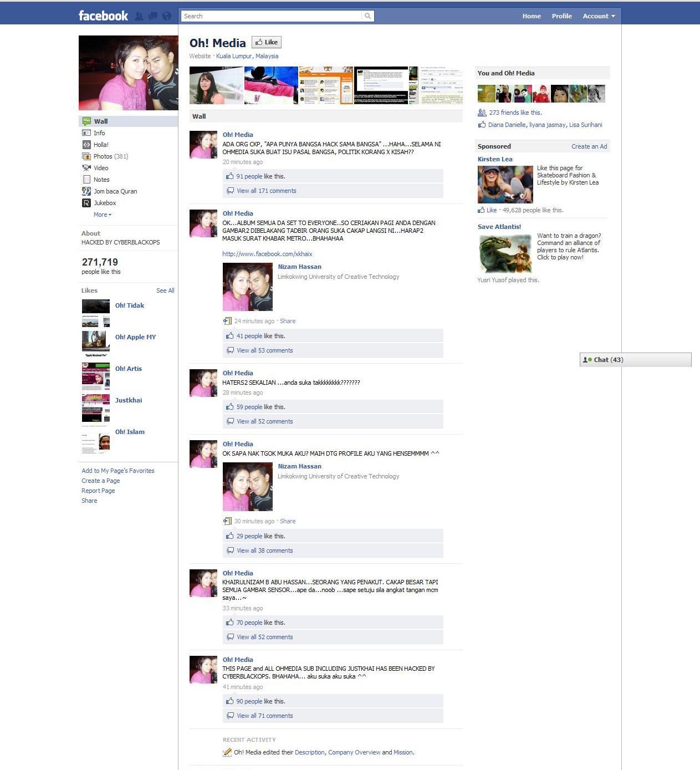Open the Kuala Lumpur, Malaysia link
Image resolution: width=700 pixels, height=770 pixels.
(247, 56)
